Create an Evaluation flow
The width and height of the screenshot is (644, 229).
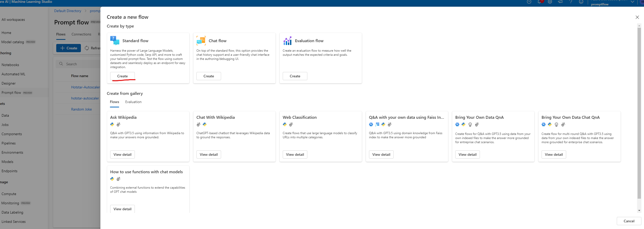point(295,76)
